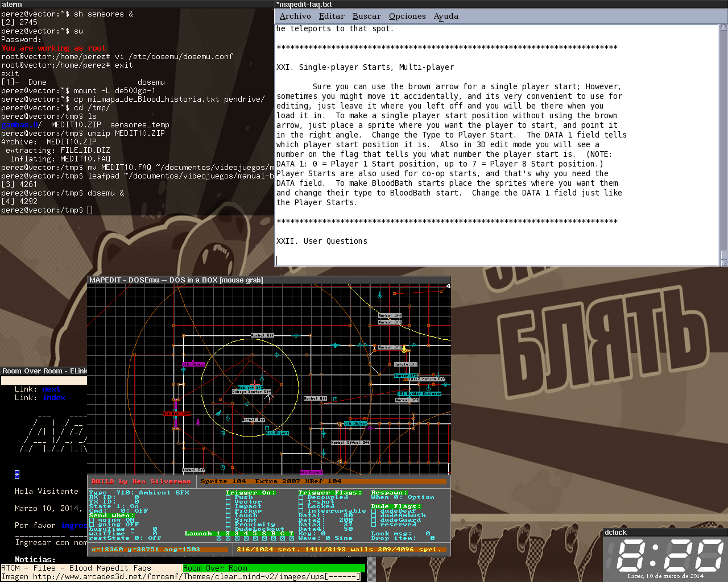
Task: Select the 'Rotate Off' map label
Action: pyautogui.click(x=406, y=364)
